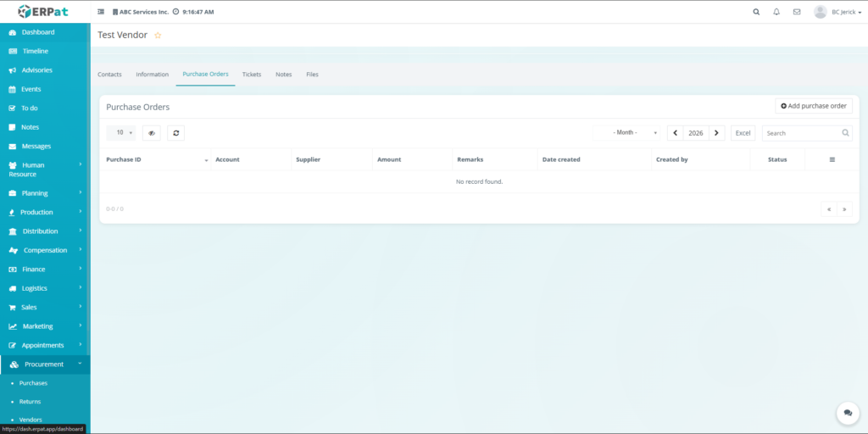Open the table column options menu icon
Image resolution: width=868 pixels, height=434 pixels.
pos(832,159)
